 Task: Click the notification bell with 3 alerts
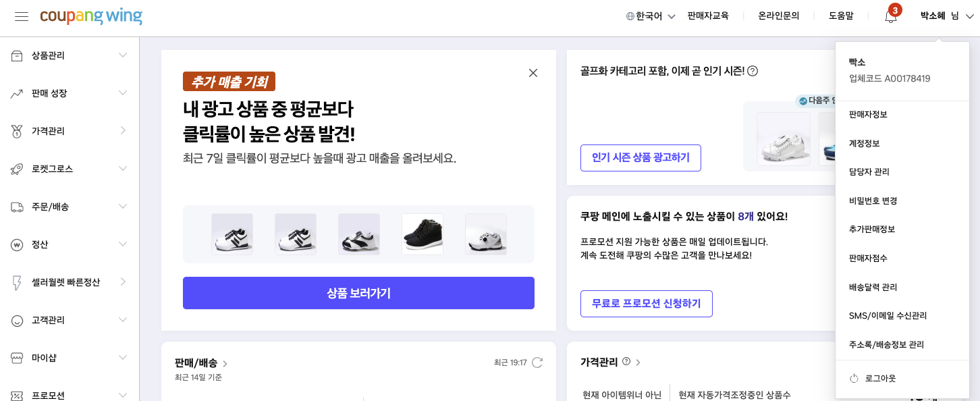point(890,16)
